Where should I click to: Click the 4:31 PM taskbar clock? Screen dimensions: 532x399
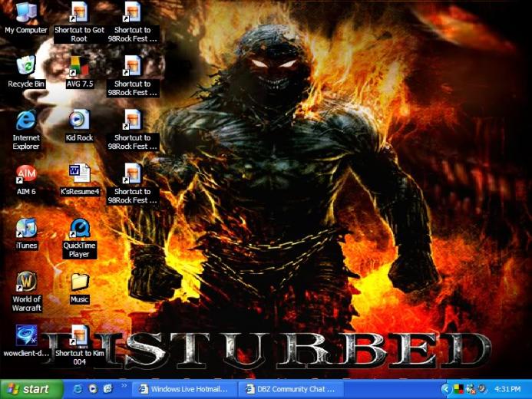pos(507,389)
